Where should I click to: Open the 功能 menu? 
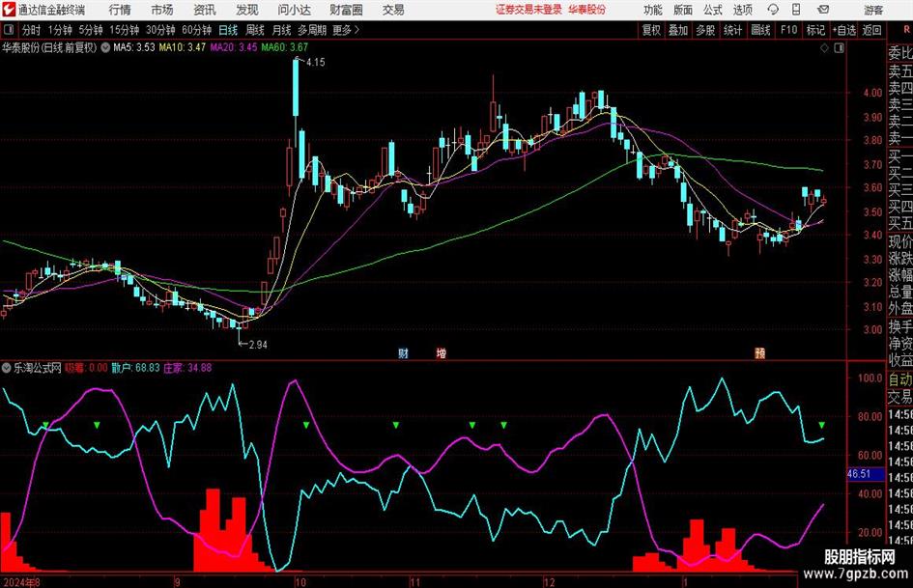point(653,10)
